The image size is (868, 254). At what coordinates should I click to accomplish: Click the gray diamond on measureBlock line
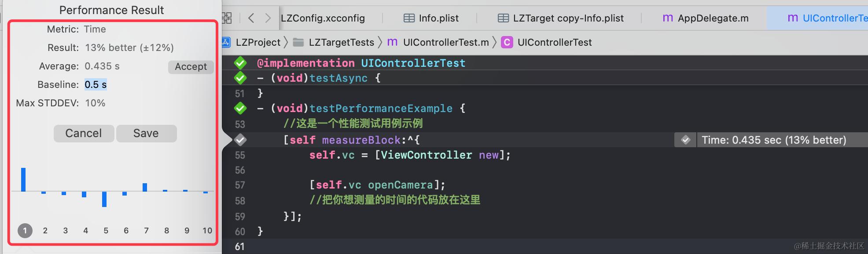[240, 140]
